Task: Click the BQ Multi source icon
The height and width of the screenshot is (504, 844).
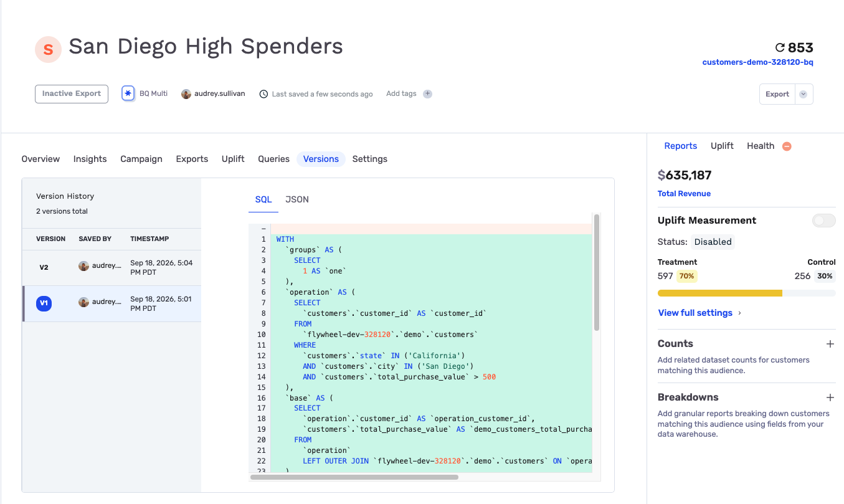Action: 128,93
